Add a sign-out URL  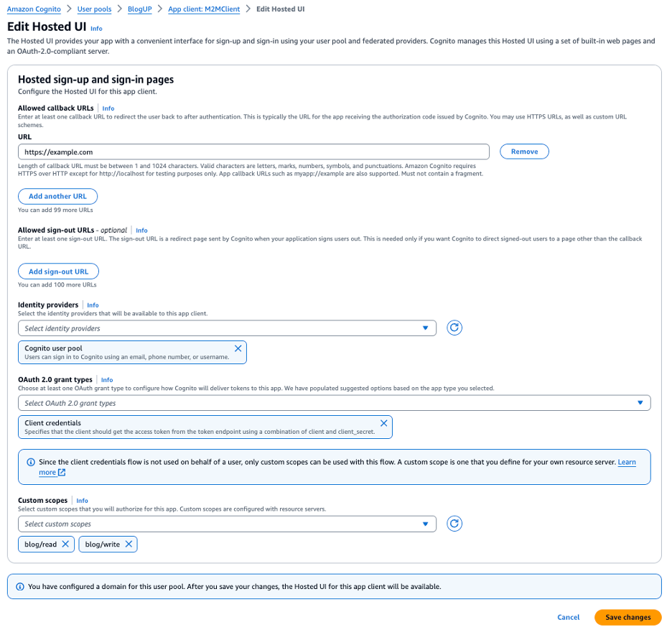(58, 271)
